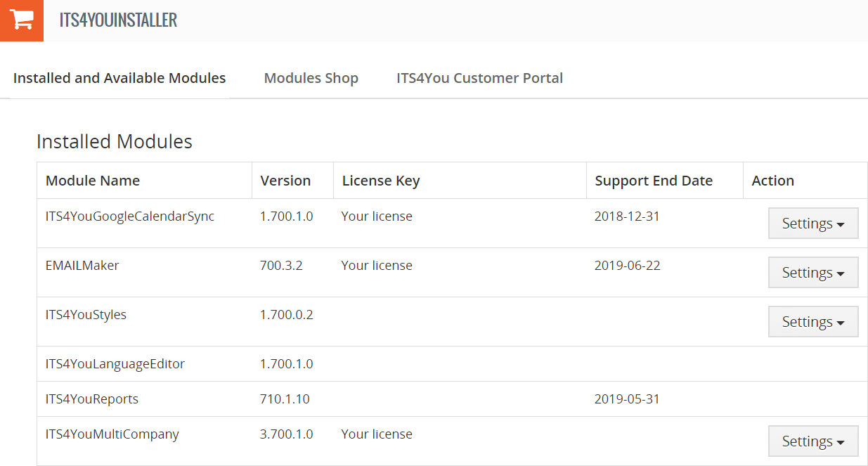Select the ITS4YouGoogleCalendarSync module name
Viewport: 868px width, 466px height.
pos(130,216)
